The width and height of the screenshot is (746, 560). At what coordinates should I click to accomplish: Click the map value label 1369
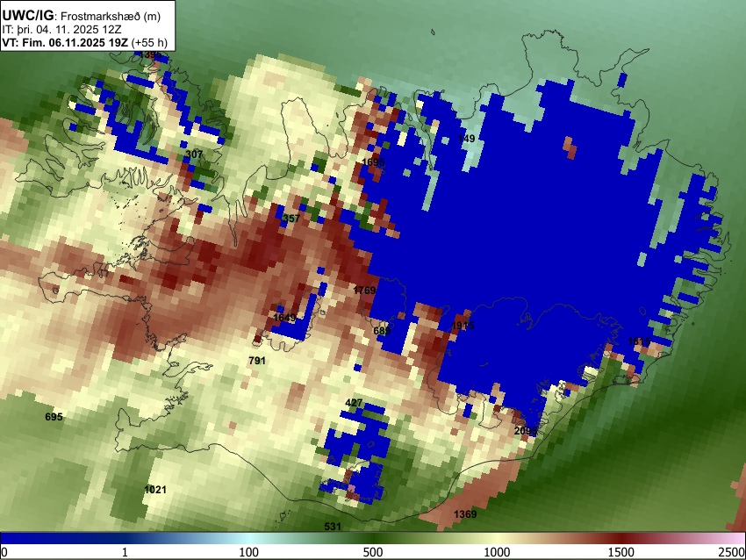pos(465,513)
